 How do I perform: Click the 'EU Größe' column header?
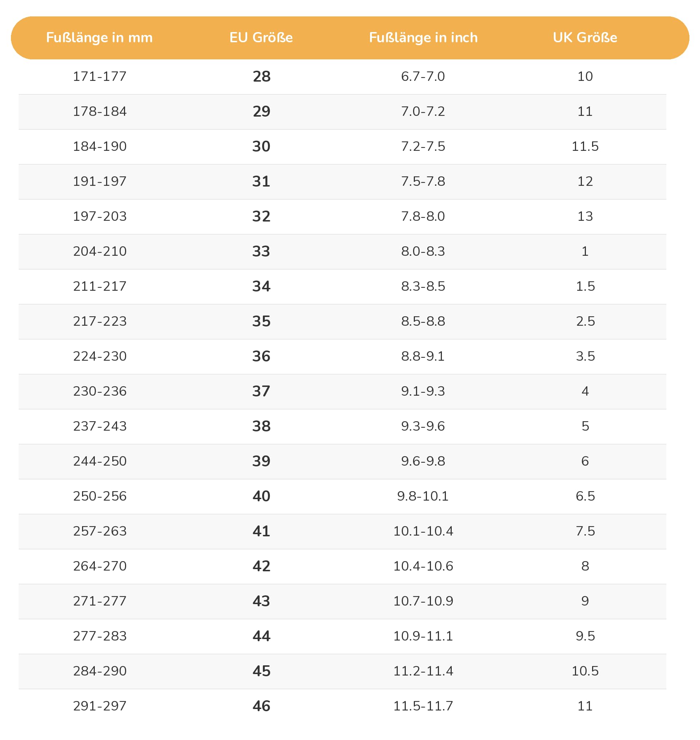tap(261, 37)
